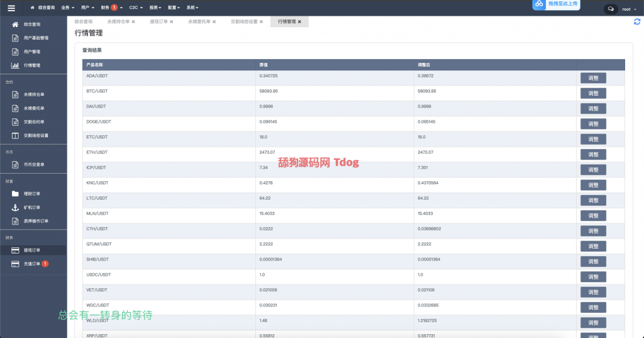Viewport: 644px width, 338px height.
Task: Toggle the hamburger sidebar menu
Action: pyautogui.click(x=11, y=8)
